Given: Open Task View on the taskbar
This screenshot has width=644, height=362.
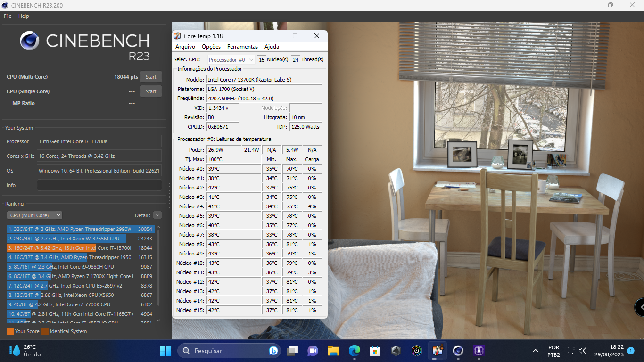Looking at the screenshot, I should tap(293, 351).
